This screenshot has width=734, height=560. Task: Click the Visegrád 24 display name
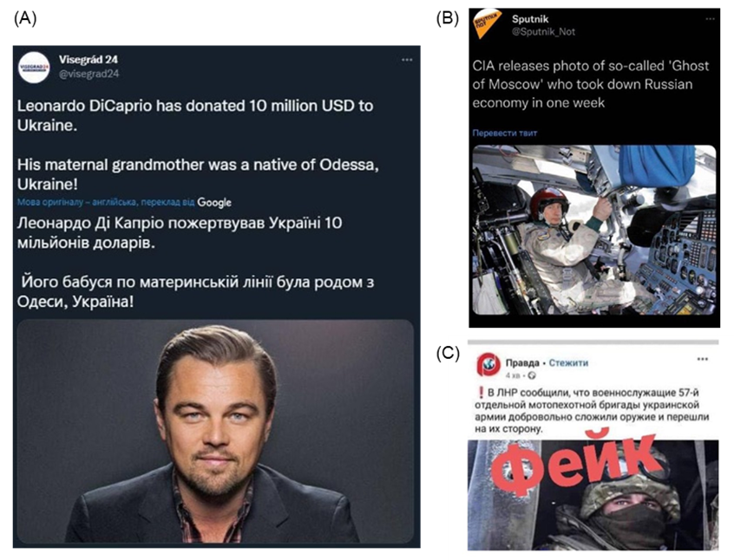[88, 60]
